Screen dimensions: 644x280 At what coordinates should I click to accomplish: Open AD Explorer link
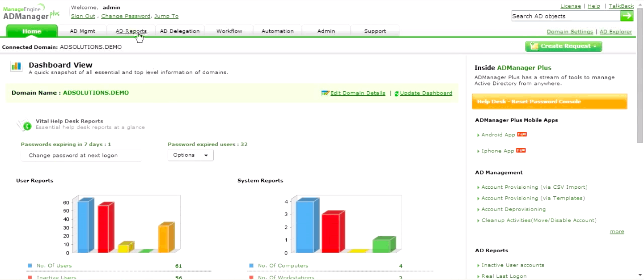coord(616,32)
